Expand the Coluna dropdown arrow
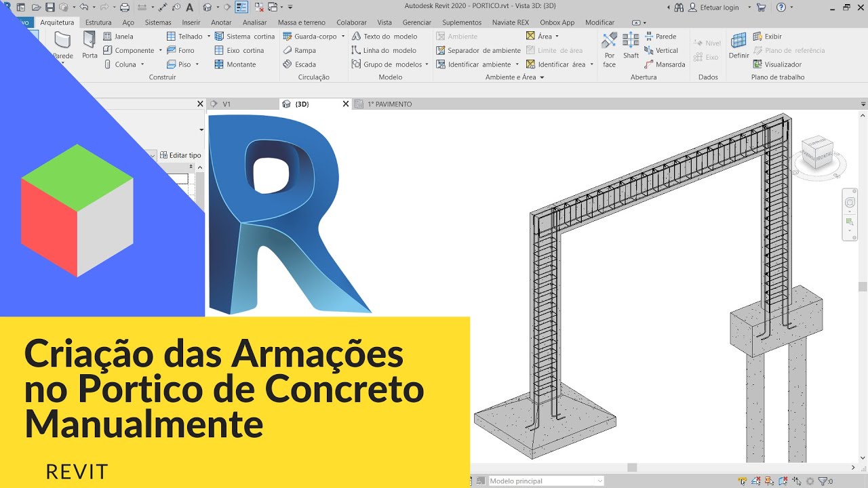The height and width of the screenshot is (488, 868). [x=142, y=64]
